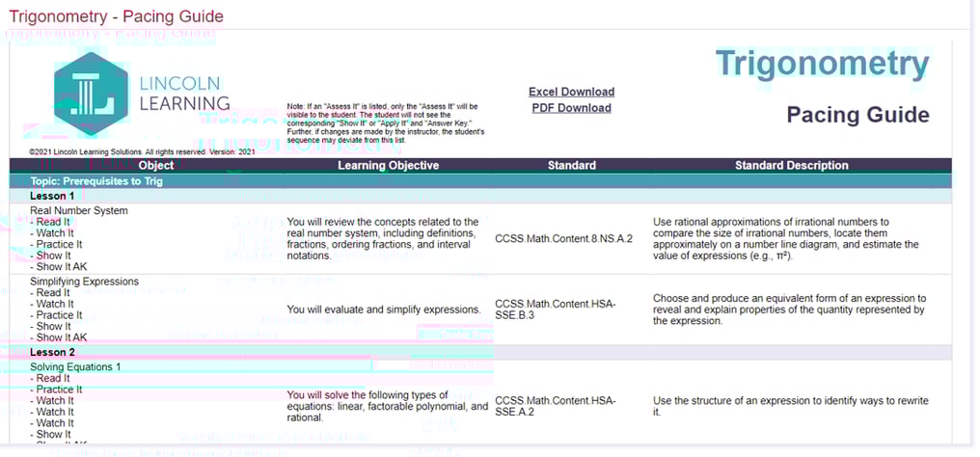Image resolution: width=980 pixels, height=457 pixels.
Task: Click Show It AK under Simplifying Expressions
Action: 60,337
